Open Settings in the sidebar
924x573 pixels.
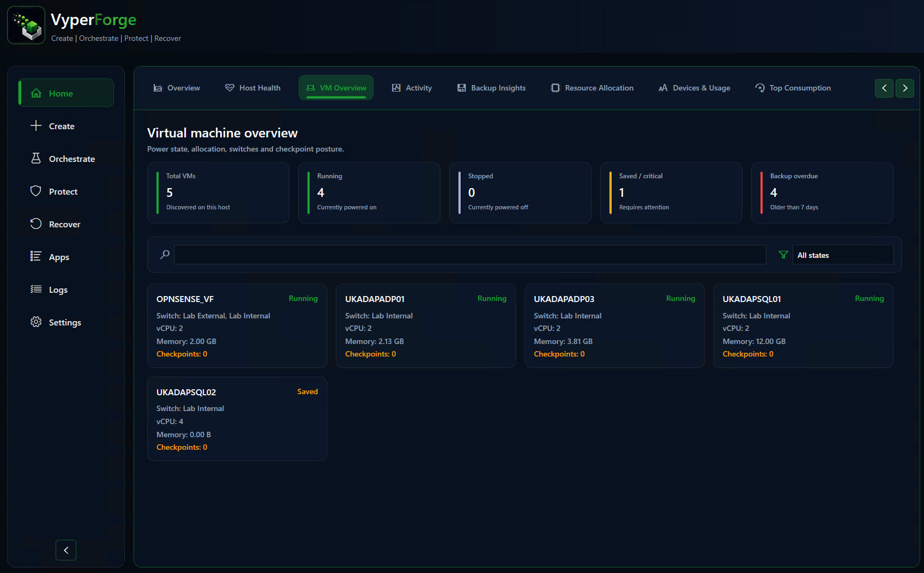pyautogui.click(x=66, y=322)
